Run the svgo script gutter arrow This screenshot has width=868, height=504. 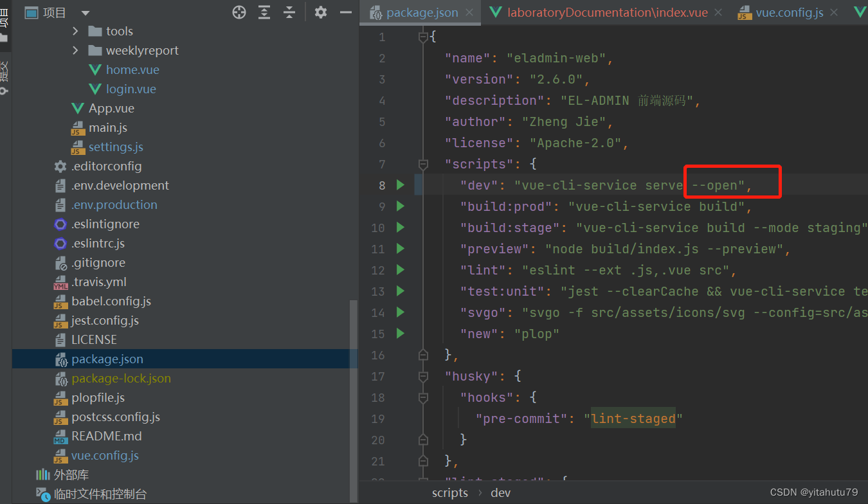pos(401,312)
